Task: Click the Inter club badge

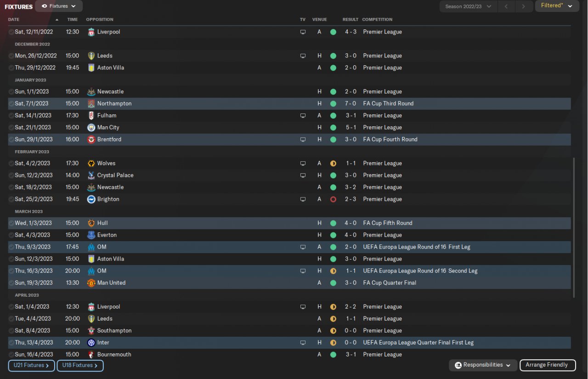Action: click(91, 343)
